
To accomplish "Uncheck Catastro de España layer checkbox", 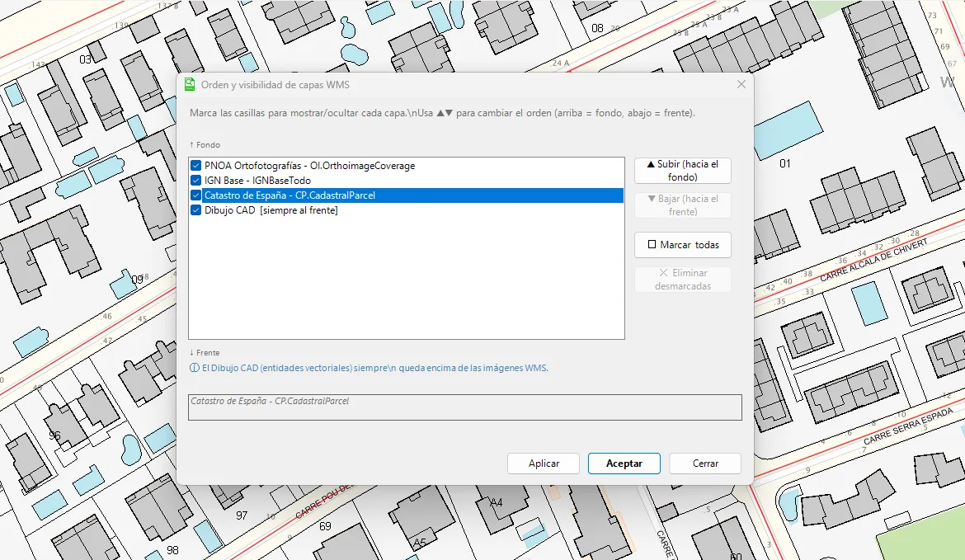I will [x=195, y=195].
